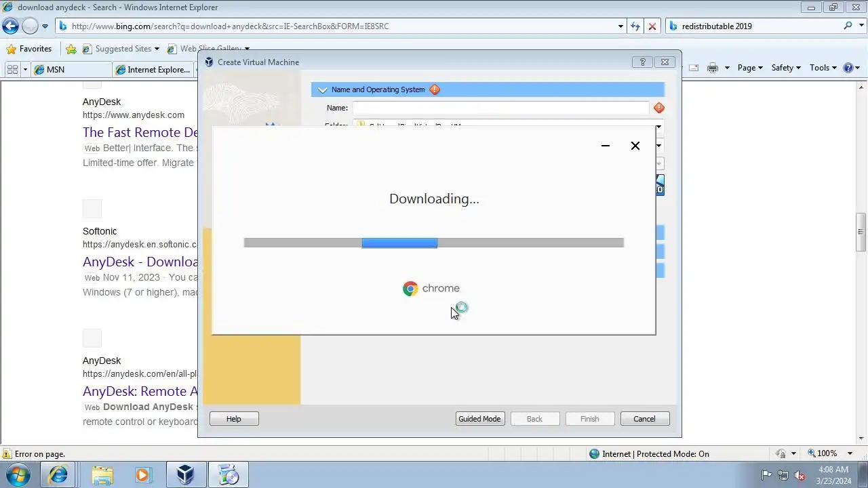
Task: Click the muted volume tray icon
Action: 800,475
